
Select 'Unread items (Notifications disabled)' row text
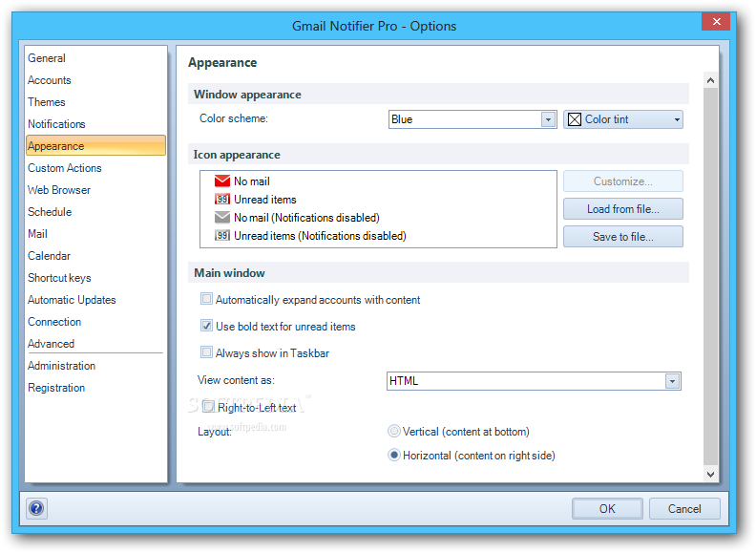point(320,236)
